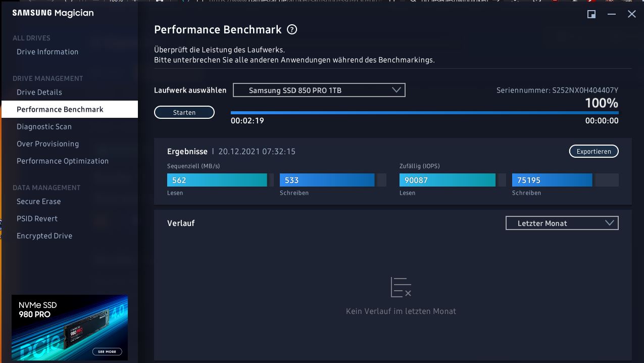Open Drive Information page
The height and width of the screenshot is (363, 644).
pyautogui.click(x=47, y=52)
